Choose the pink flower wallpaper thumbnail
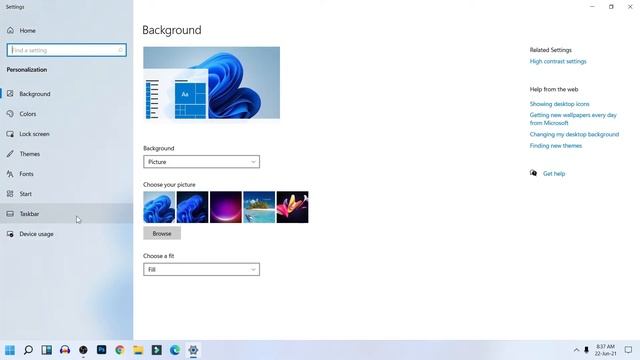The image size is (640, 360). coord(293,207)
